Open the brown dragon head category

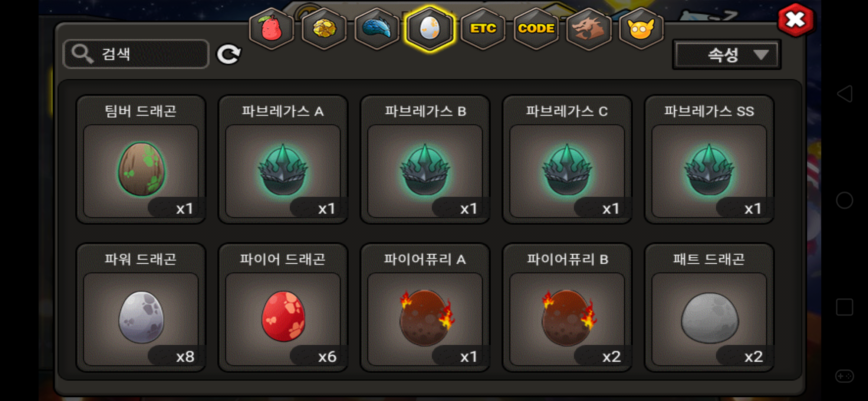pyautogui.click(x=589, y=29)
